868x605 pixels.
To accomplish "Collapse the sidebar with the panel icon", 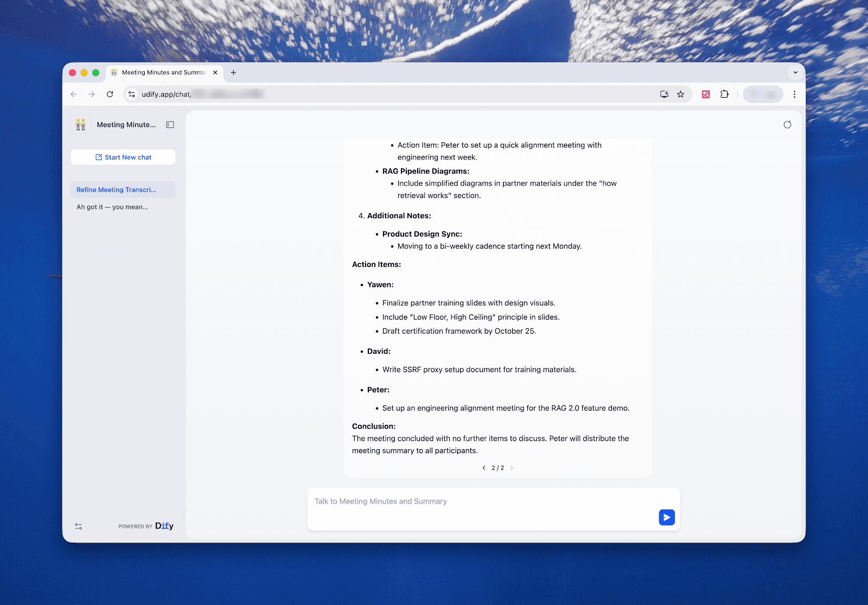I will click(x=170, y=125).
